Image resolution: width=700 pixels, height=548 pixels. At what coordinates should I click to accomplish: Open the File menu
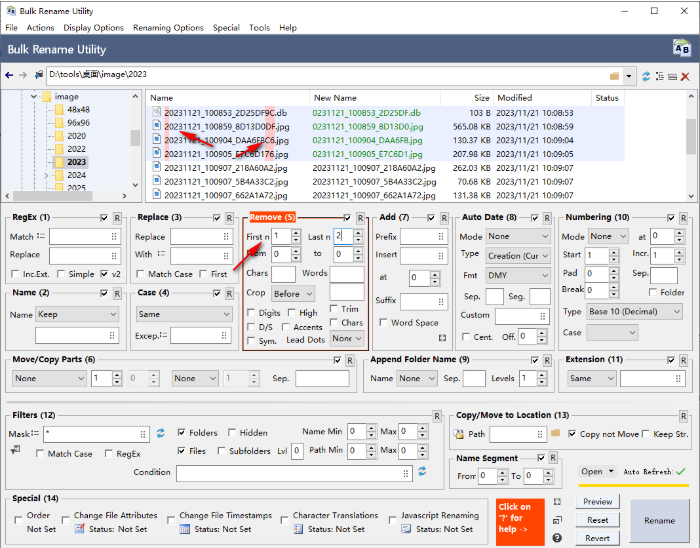[x=12, y=28]
